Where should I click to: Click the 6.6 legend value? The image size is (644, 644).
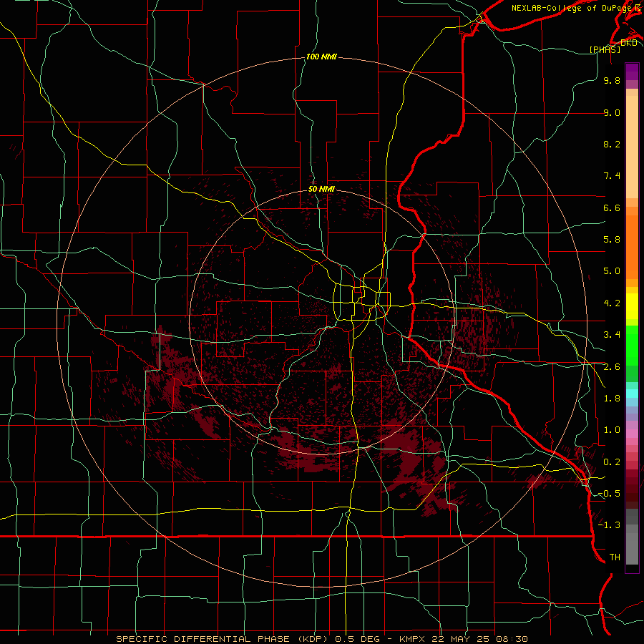click(612, 208)
